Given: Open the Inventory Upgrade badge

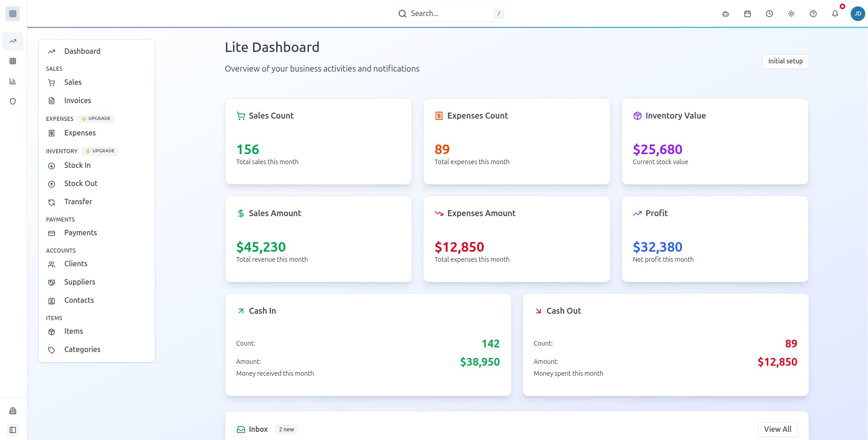Looking at the screenshot, I should click(99, 151).
